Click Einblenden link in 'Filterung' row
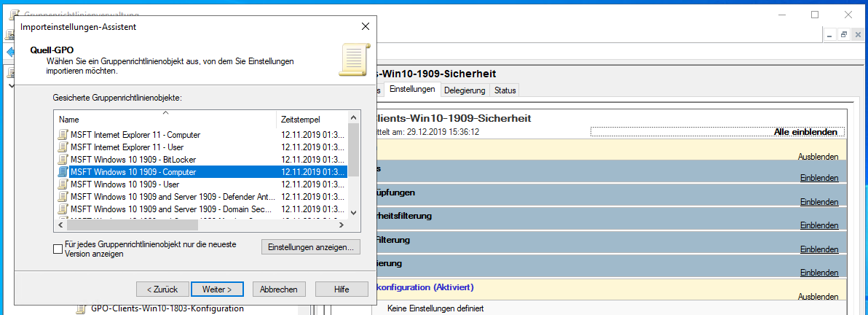 click(819, 249)
